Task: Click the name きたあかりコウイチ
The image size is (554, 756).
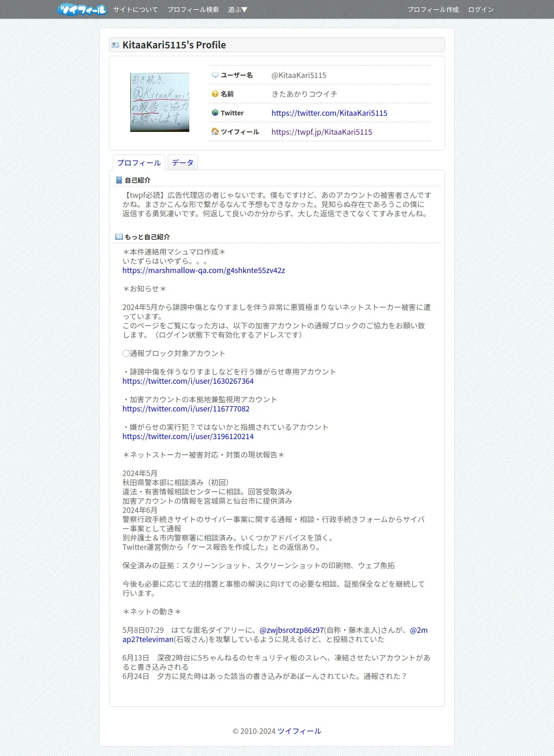Action: pyautogui.click(x=304, y=94)
